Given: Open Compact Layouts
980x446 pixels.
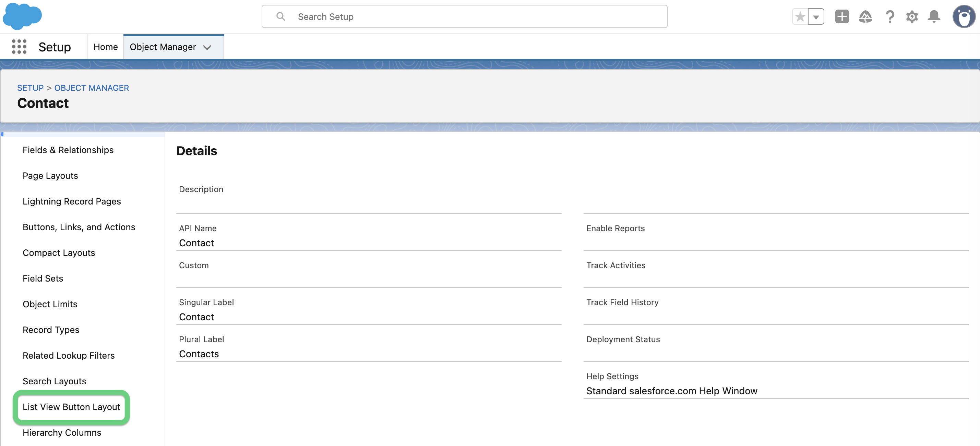Looking at the screenshot, I should point(59,253).
